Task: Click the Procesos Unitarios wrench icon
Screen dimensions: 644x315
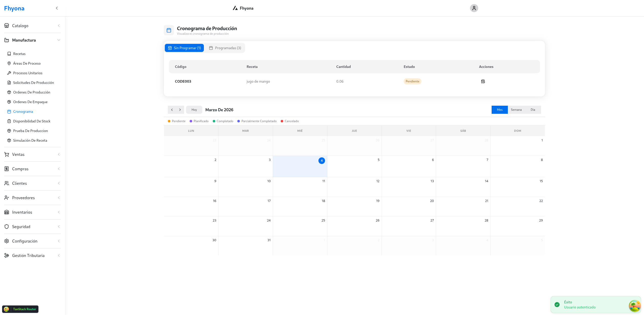Action: click(x=9, y=73)
